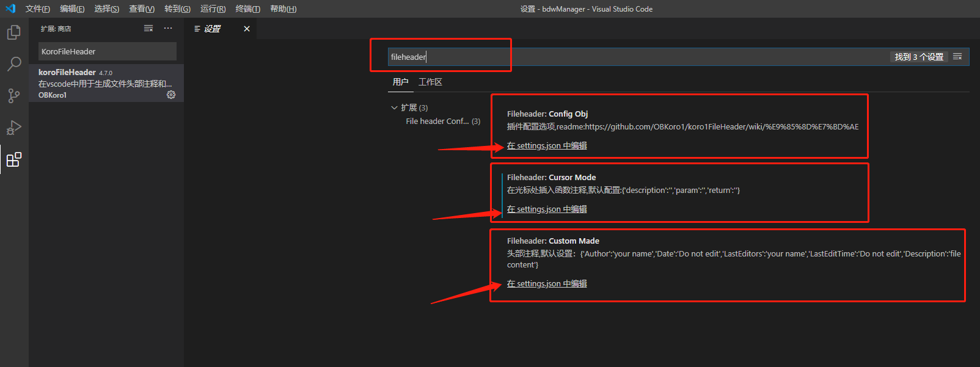Edit Cursor Mode in settings.json link
This screenshot has height=367, width=980.
[547, 209]
